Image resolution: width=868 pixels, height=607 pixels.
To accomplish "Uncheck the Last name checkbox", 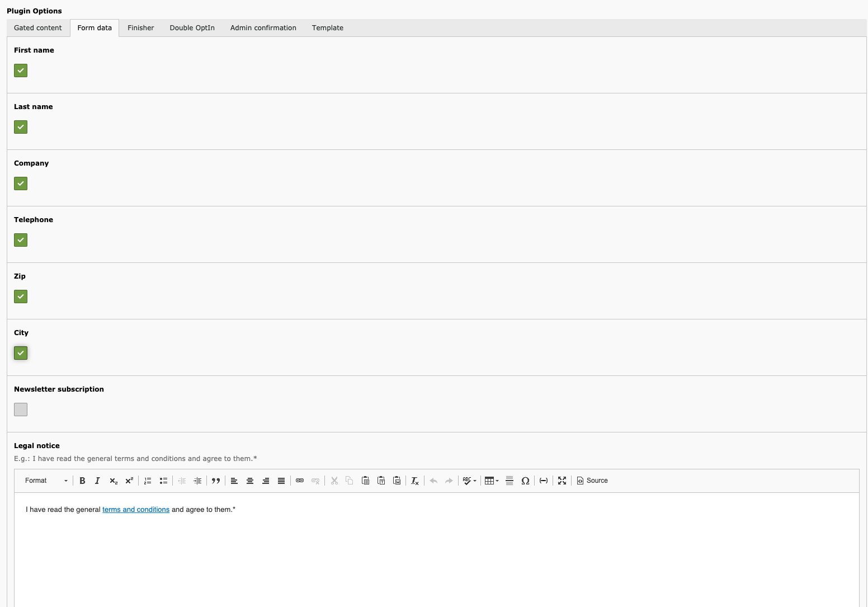I will pos(21,127).
